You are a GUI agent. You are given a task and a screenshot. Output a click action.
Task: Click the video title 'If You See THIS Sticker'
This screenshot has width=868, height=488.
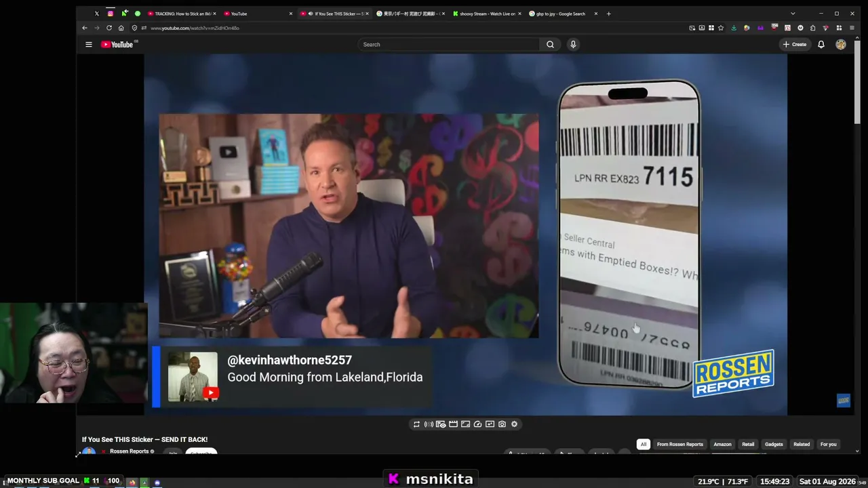click(145, 440)
